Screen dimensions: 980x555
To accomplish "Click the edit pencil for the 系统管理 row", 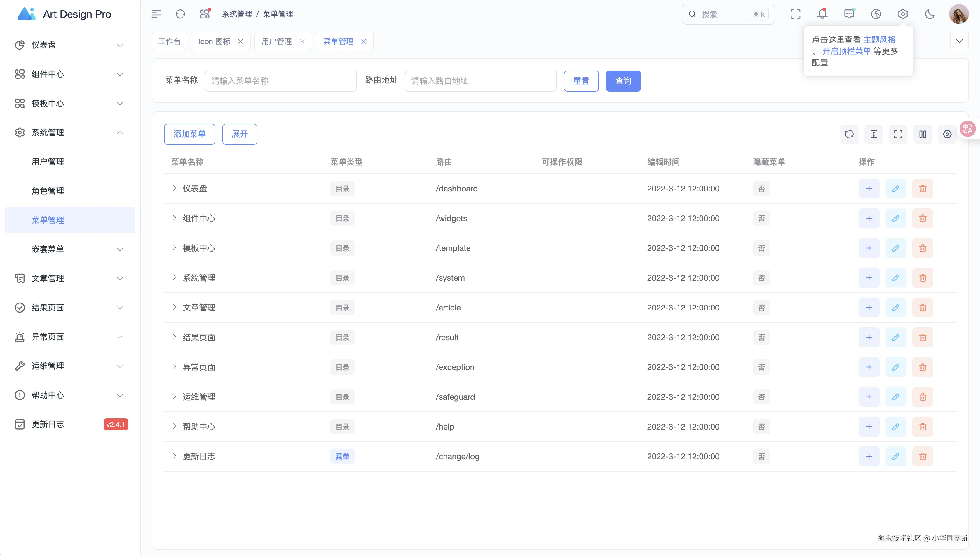I will click(x=896, y=278).
